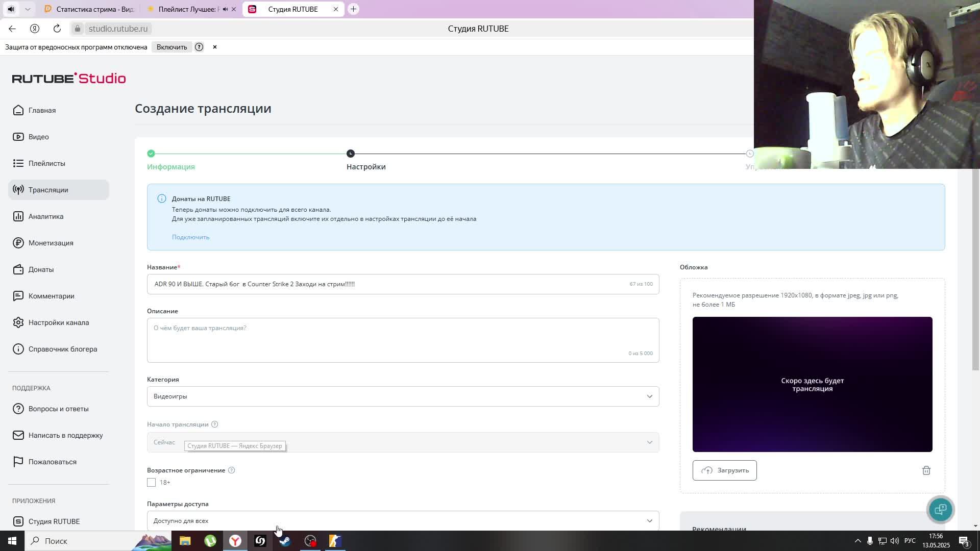Click Подключить donations link
Image resolution: width=980 pixels, height=551 pixels.
[190, 237]
